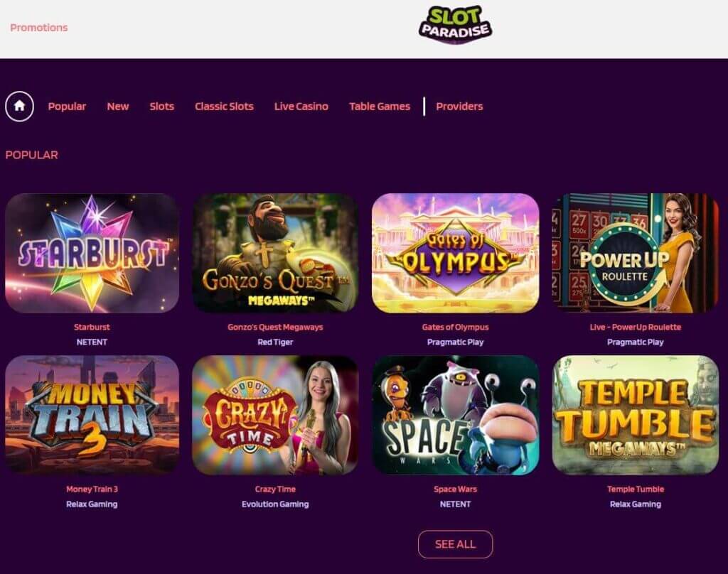Viewport: 728px width, 574px height.
Task: Launch Gonzo's Quest Megaways game tile
Action: click(275, 253)
